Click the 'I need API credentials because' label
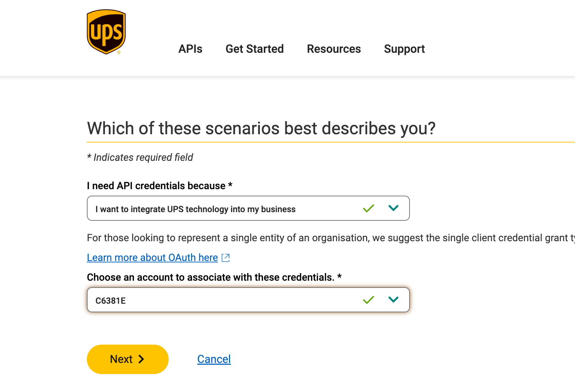Image resolution: width=575 pixels, height=392 pixels. point(159,186)
